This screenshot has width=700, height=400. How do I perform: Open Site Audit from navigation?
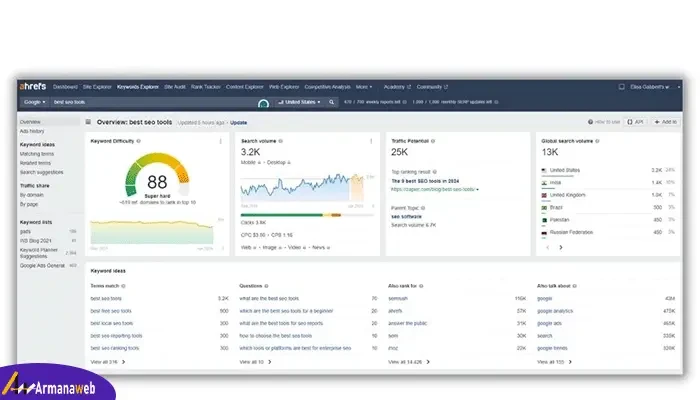[175, 87]
